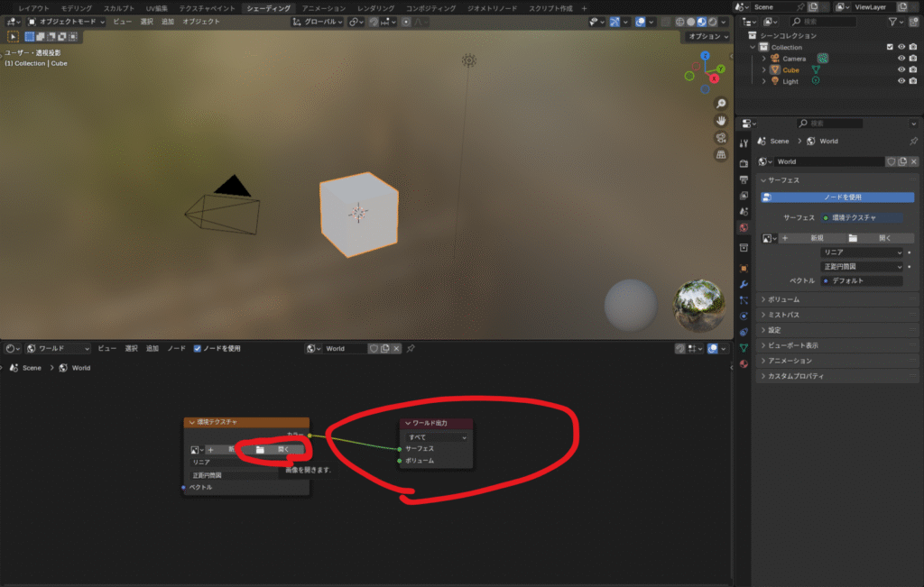The image size is (924, 587).
Task: Open the Physics properties tab icon
Action: [744, 316]
